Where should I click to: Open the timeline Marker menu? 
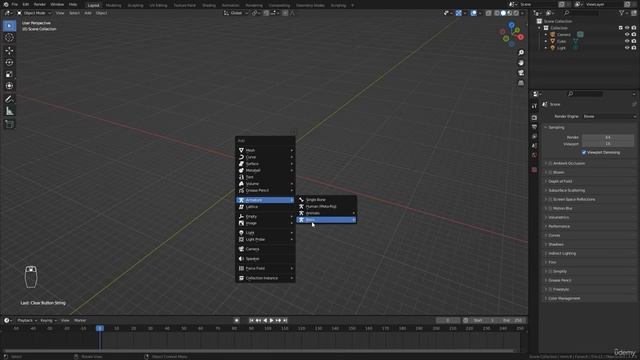pos(80,320)
